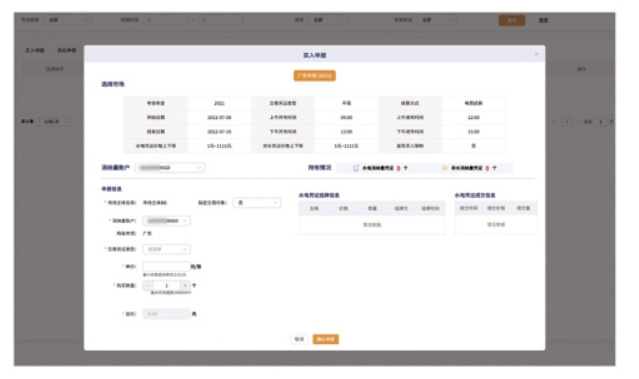The image size is (639, 379).
Task: Open the page size dropdown in pagination
Action: (55, 121)
